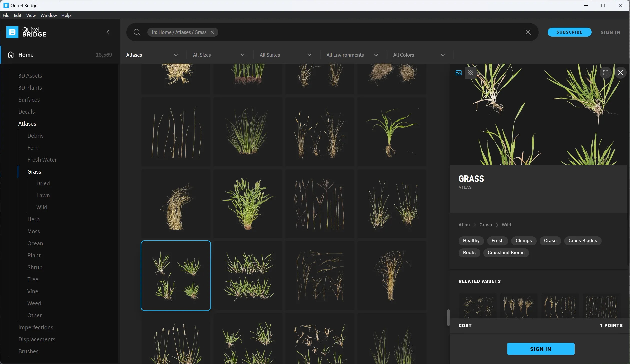Clear the search bar with the X
The height and width of the screenshot is (364, 630).
click(528, 32)
